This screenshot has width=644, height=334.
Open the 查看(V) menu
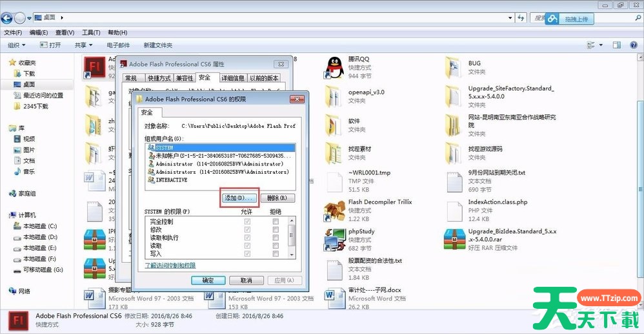click(65, 32)
